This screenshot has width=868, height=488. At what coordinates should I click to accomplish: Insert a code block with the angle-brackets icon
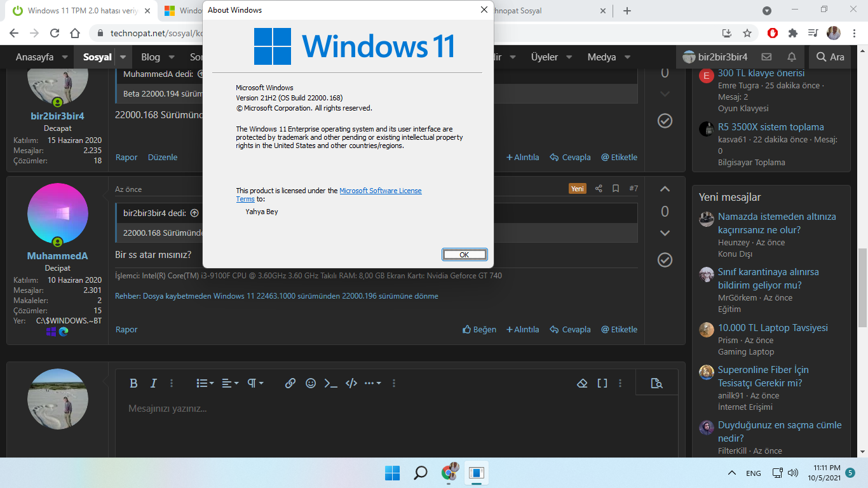pyautogui.click(x=351, y=383)
